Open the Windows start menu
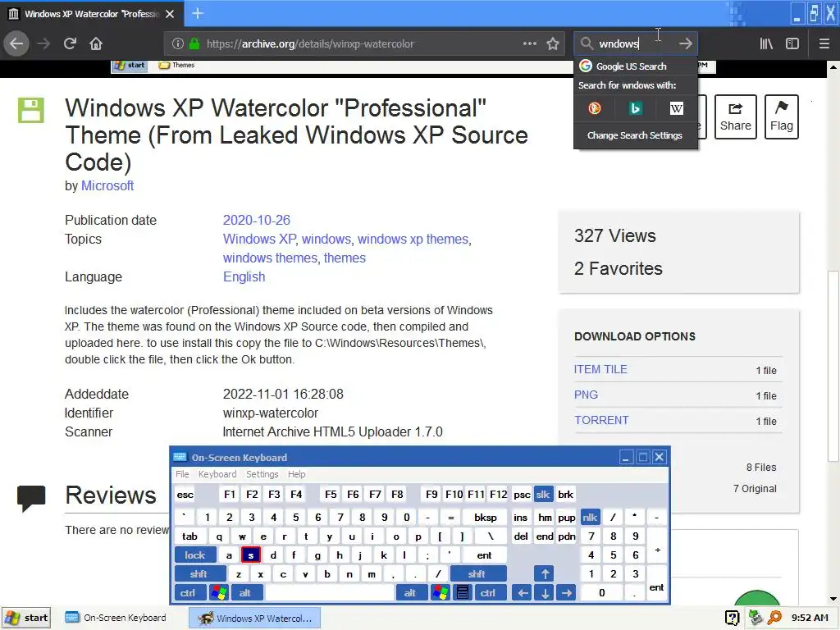 pyautogui.click(x=27, y=618)
